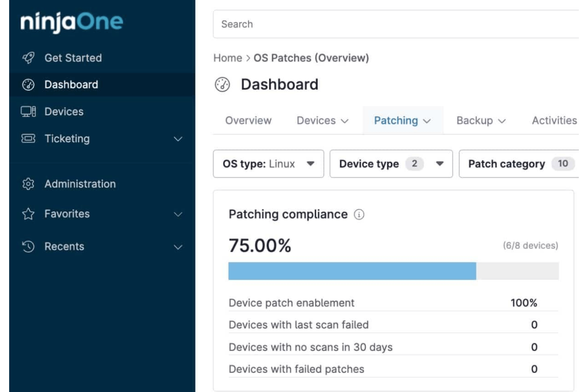This screenshot has height=392, width=588.
Task: Switch to the Overview tab
Action: (x=248, y=120)
